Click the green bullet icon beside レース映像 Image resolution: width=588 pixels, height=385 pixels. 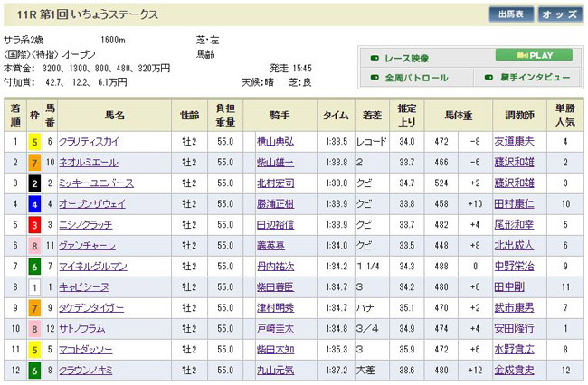[x=375, y=57]
